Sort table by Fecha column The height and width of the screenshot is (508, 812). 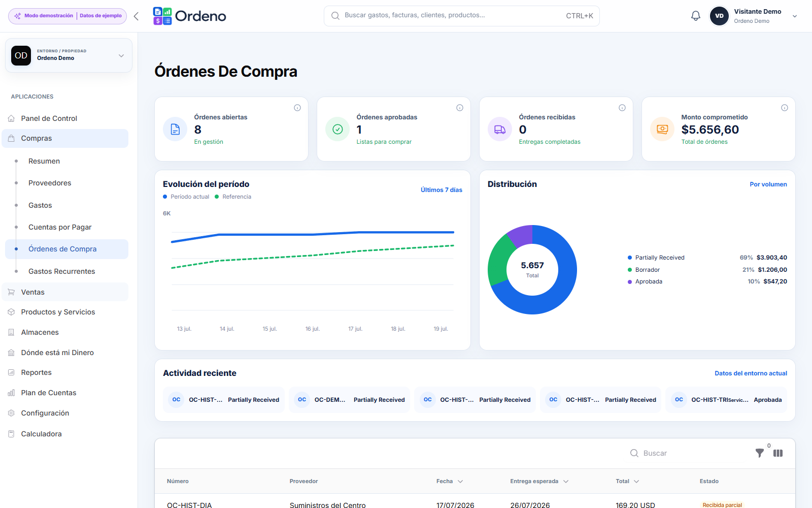450,481
